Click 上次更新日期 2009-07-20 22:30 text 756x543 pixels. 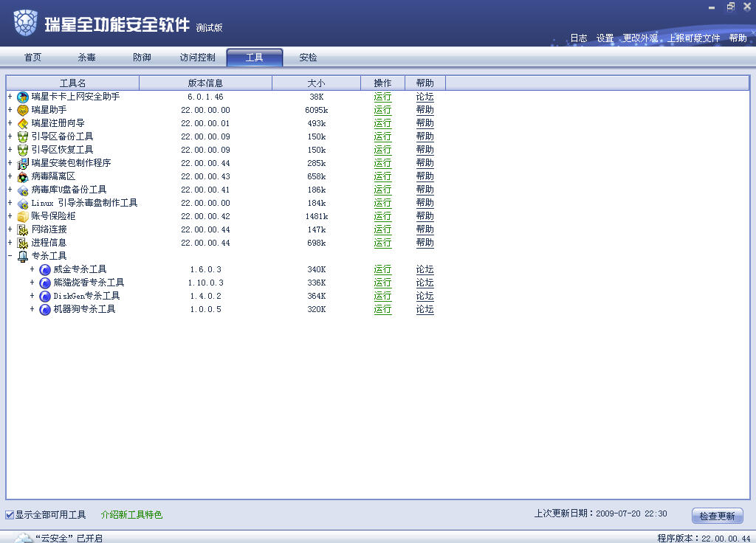coord(600,513)
